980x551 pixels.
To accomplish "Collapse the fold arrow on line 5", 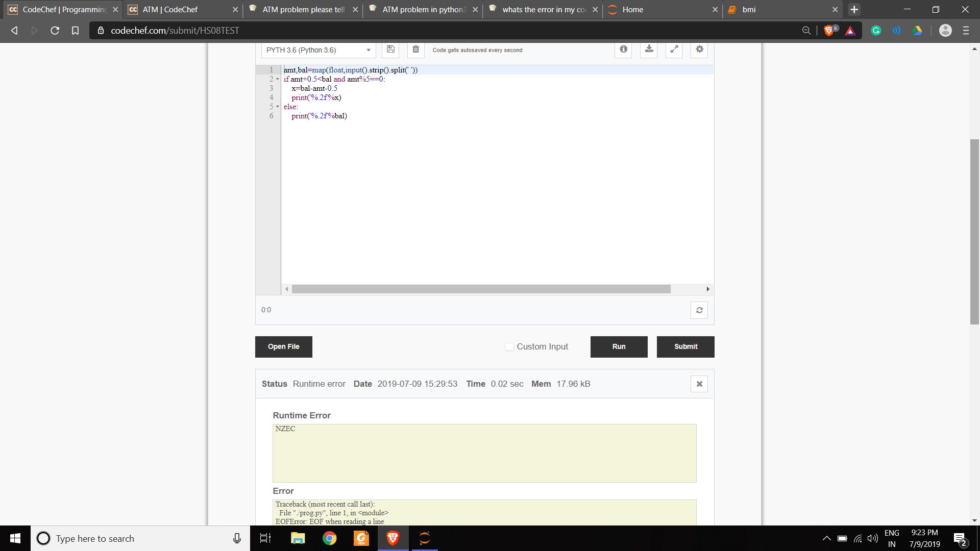I will [x=278, y=107].
